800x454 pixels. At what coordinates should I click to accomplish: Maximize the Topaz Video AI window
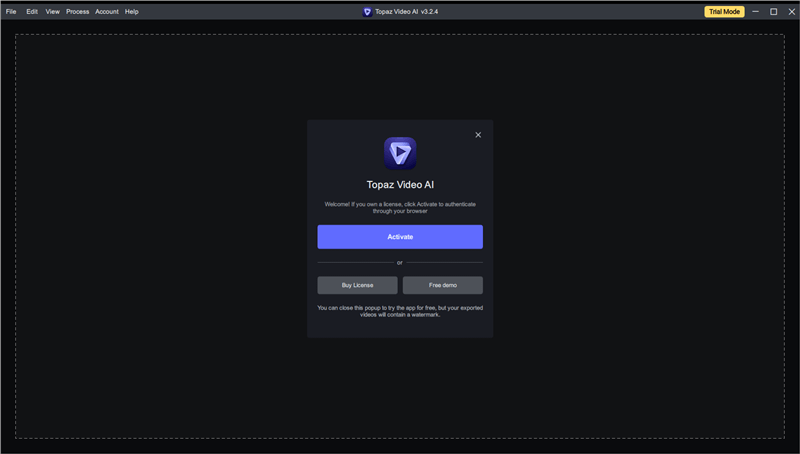(773, 11)
